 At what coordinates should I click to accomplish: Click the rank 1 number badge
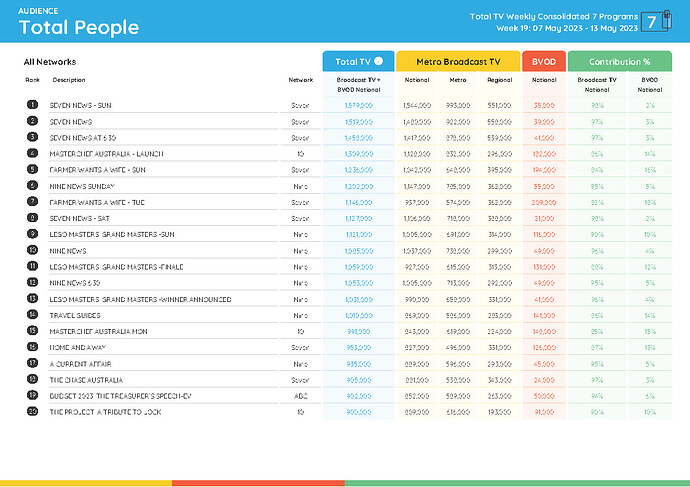click(x=32, y=104)
